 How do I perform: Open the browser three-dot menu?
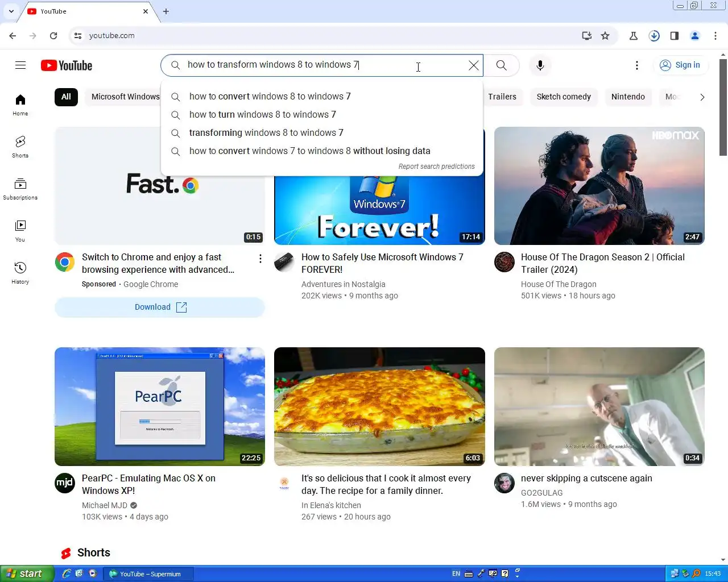[x=715, y=36]
